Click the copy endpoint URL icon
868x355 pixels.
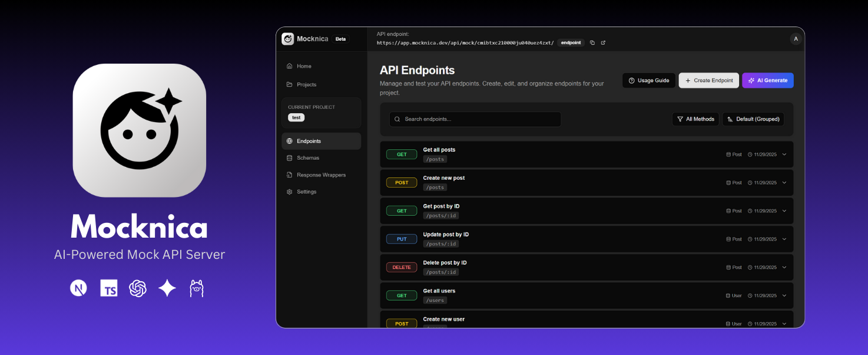pyautogui.click(x=592, y=42)
